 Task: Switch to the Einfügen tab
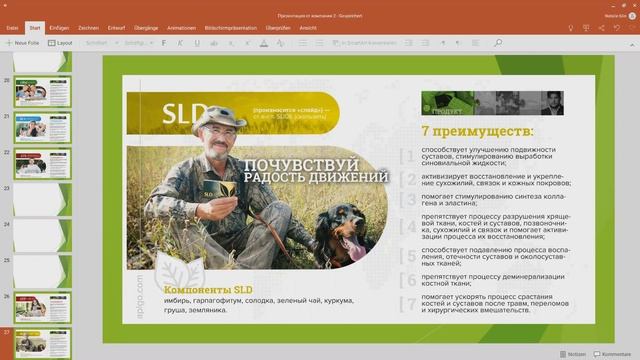pos(59,28)
